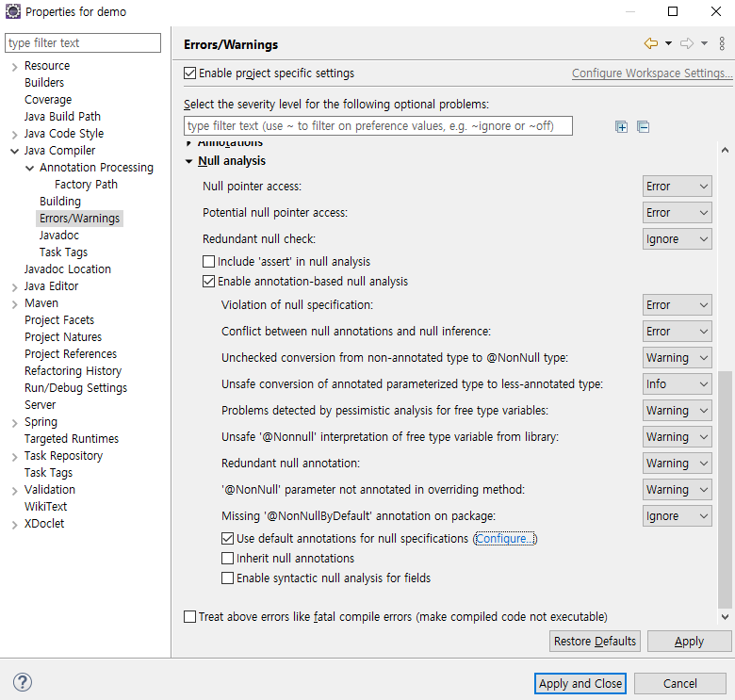Open Missing '@NonNullByDefault' annotation dropdown
Viewport: 735px width, 700px height.
(677, 516)
